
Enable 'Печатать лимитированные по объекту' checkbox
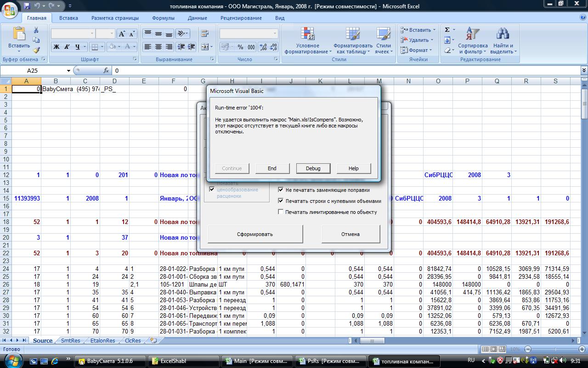[x=281, y=212]
